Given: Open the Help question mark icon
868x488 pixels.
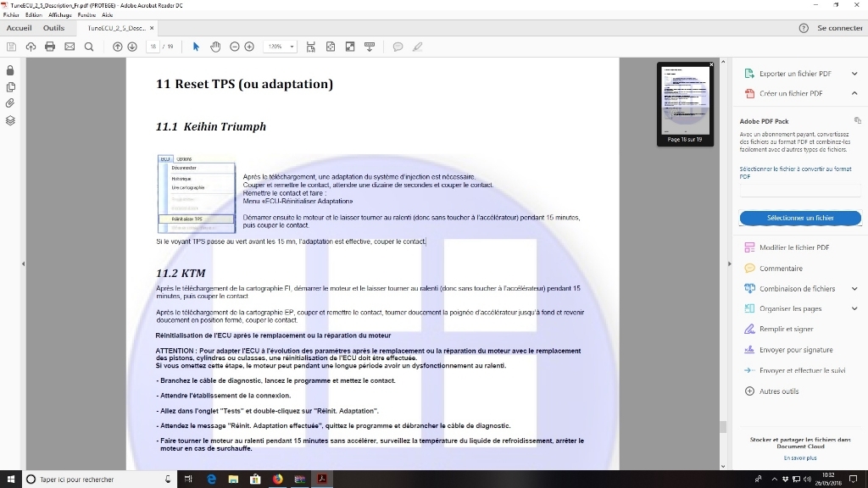Looking at the screenshot, I should (804, 28).
